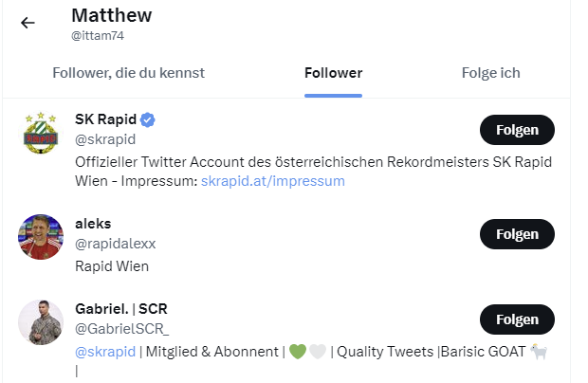This screenshot has width=588, height=383.
Task: Open Gabriel. | SCR display name
Action: point(120,310)
